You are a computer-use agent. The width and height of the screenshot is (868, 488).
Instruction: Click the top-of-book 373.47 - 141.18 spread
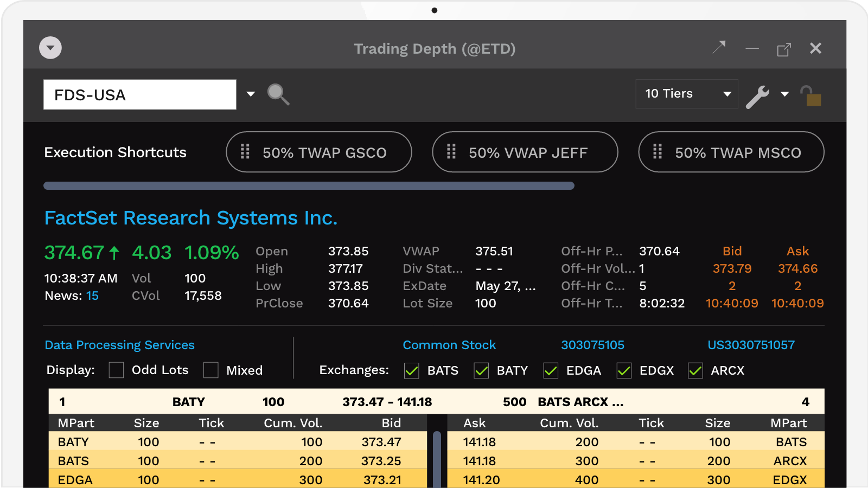pyautogui.click(x=387, y=402)
